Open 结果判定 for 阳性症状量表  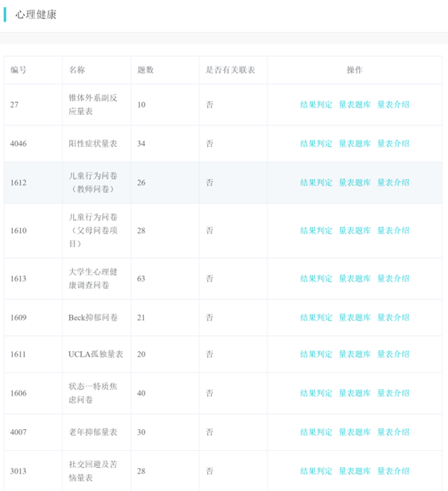click(x=316, y=144)
